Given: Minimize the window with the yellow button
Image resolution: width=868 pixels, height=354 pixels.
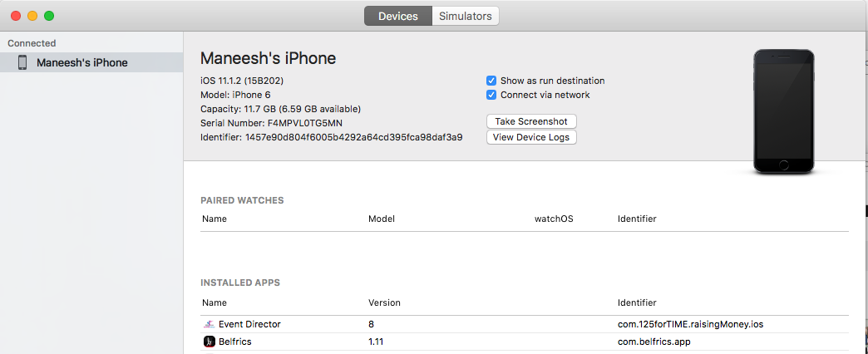Looking at the screenshot, I should pos(32,16).
